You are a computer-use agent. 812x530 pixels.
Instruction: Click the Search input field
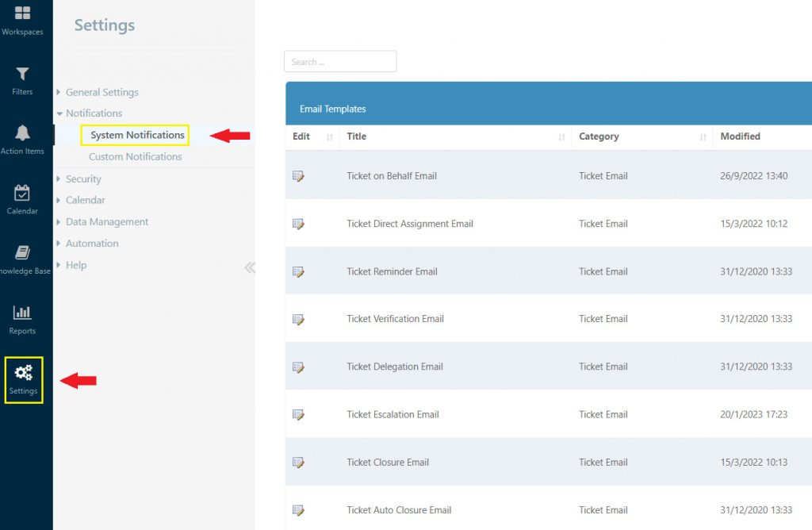pos(340,62)
